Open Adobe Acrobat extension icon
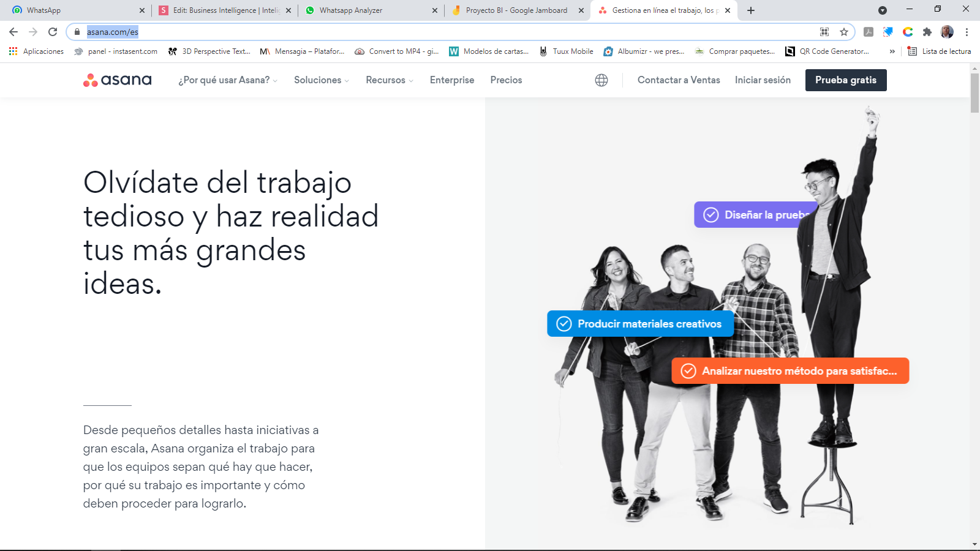 (869, 32)
